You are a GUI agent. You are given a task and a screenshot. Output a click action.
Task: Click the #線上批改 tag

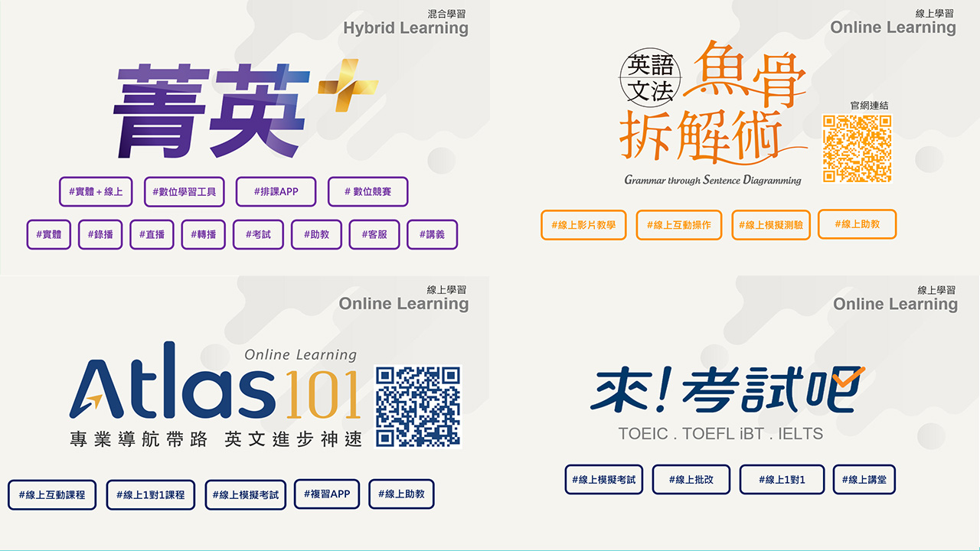[691, 479]
